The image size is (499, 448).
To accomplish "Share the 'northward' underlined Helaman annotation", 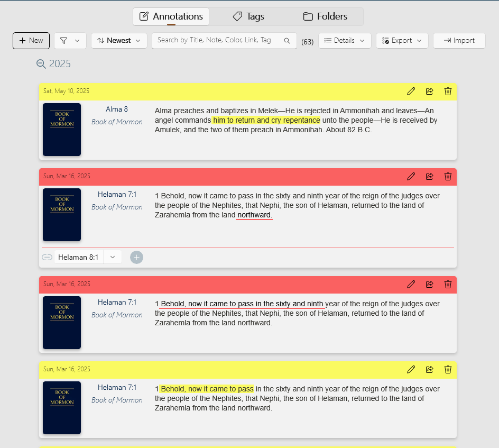I will click(429, 177).
